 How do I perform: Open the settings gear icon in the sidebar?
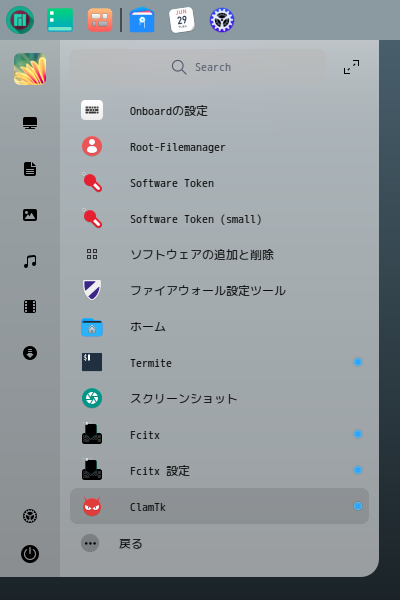click(30, 516)
